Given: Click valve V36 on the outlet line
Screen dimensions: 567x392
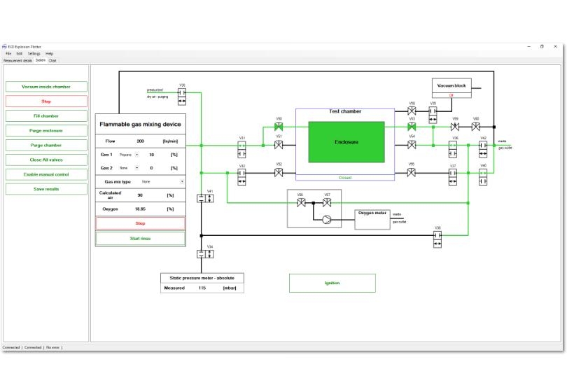Looking at the screenshot, I should point(453,149).
